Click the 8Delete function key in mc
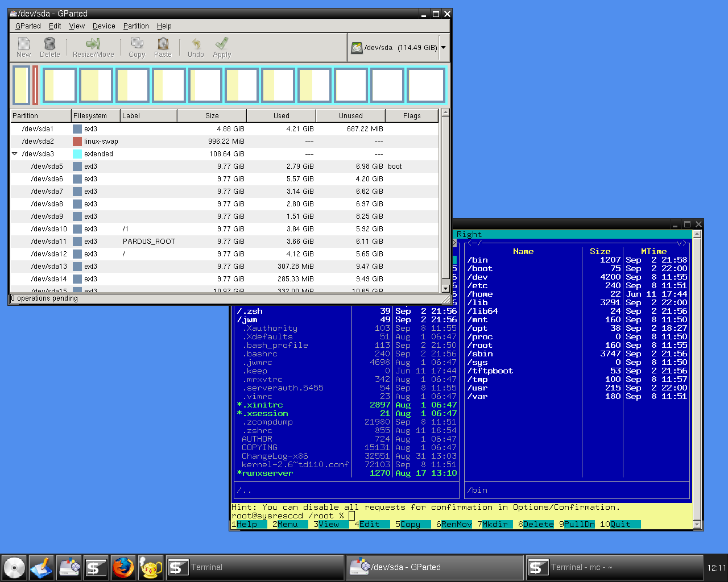 pyautogui.click(x=536, y=524)
